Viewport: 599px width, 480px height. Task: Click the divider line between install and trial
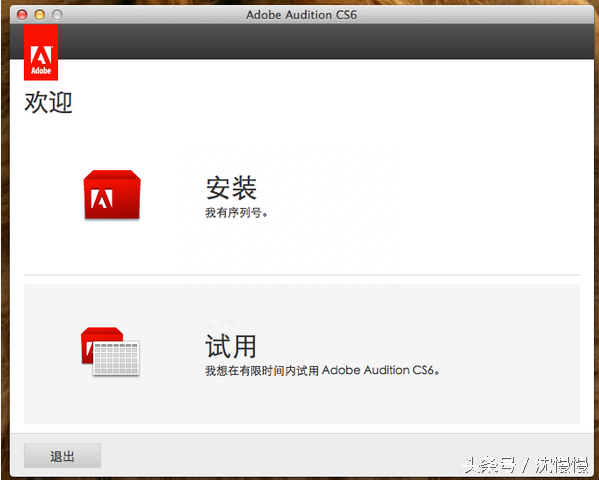(x=302, y=275)
